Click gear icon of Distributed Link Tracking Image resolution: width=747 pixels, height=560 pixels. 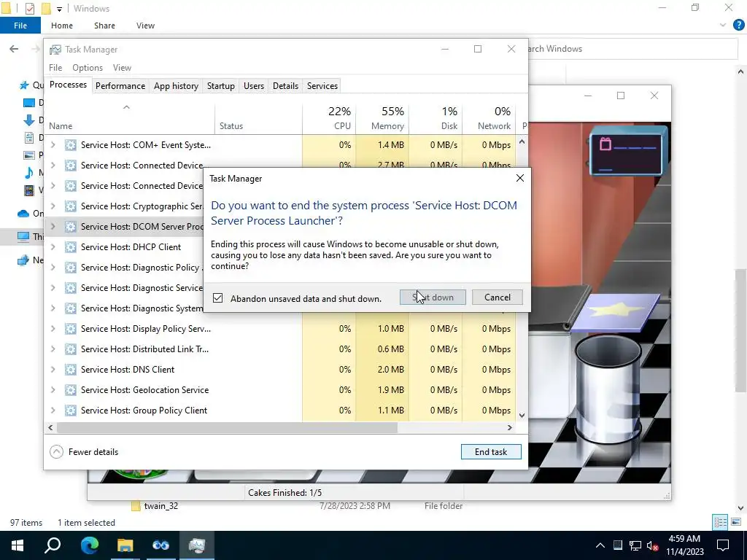[x=71, y=349]
